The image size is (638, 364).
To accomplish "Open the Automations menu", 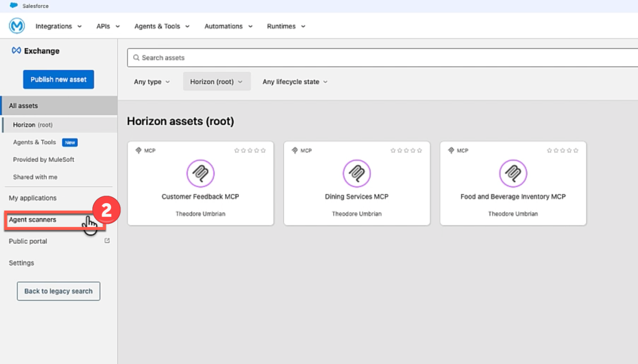I will coord(228,26).
